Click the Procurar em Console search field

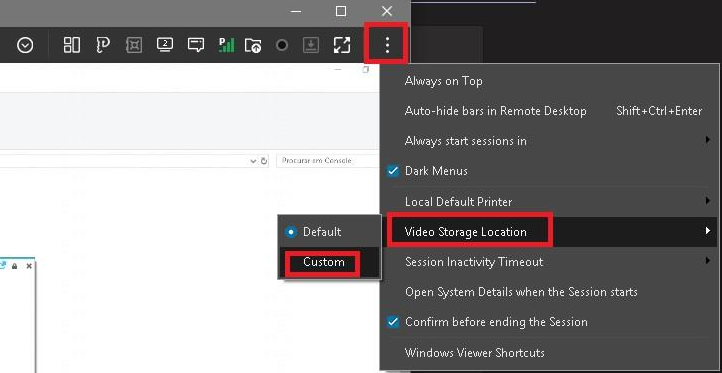point(327,161)
